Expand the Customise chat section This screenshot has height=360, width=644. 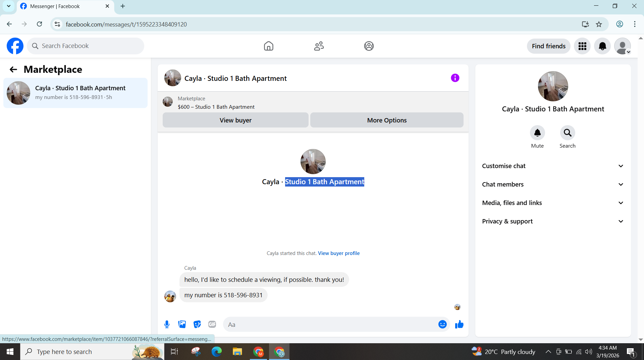(x=553, y=166)
